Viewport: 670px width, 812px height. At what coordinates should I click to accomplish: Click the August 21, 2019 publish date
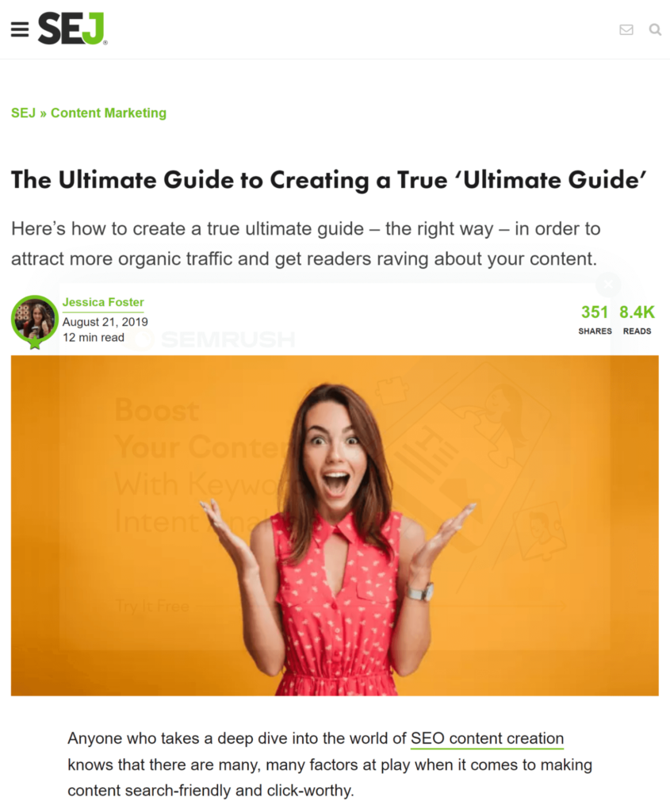[105, 322]
